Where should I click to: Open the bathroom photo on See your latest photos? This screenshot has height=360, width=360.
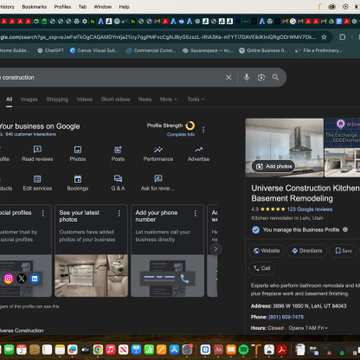(x=91, y=276)
